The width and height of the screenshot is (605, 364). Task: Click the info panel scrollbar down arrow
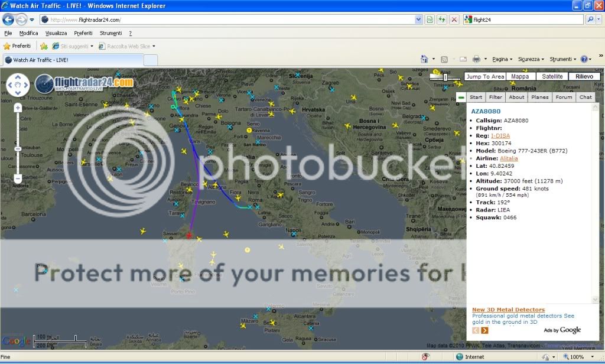pos(595,300)
